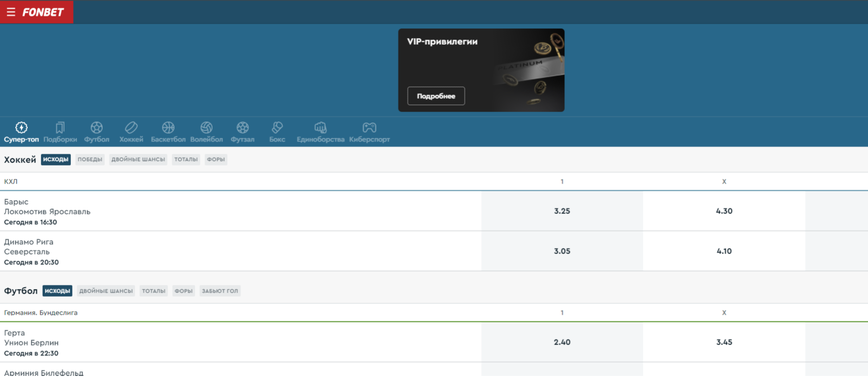Open the hamburger menu next to FONBET

click(11, 12)
